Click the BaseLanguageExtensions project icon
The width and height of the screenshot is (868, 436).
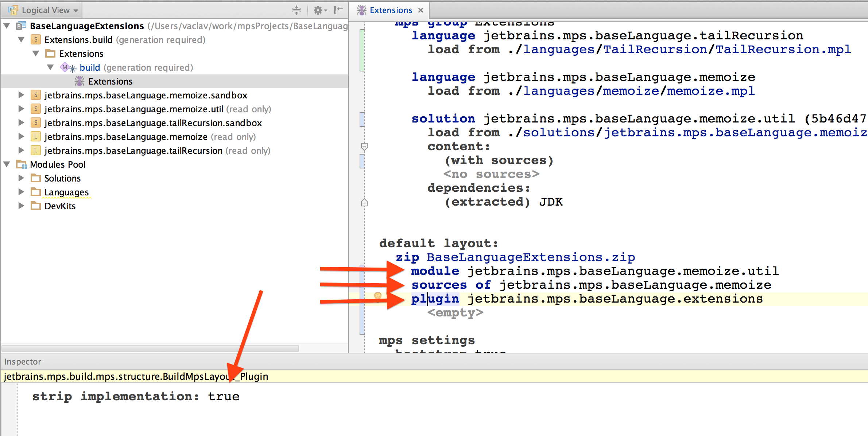click(x=21, y=26)
